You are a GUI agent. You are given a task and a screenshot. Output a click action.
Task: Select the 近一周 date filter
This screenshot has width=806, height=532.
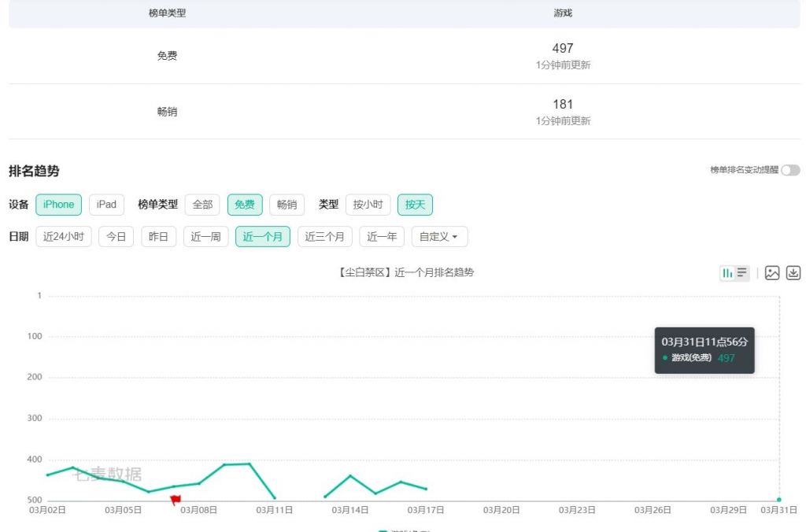coord(205,235)
